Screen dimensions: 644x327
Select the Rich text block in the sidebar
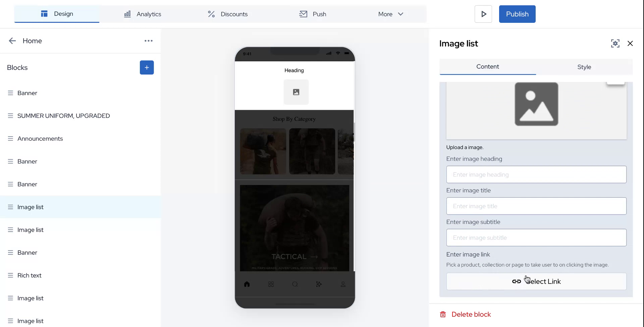[29, 275]
